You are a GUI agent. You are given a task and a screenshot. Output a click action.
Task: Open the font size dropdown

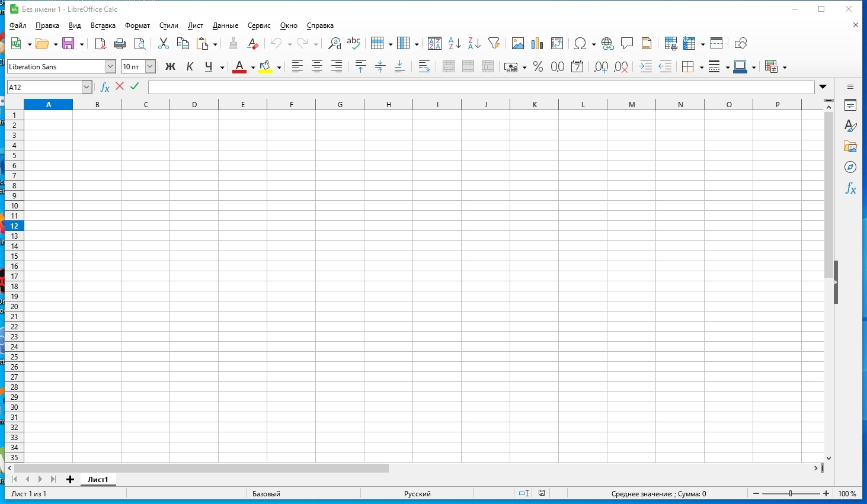click(x=150, y=67)
